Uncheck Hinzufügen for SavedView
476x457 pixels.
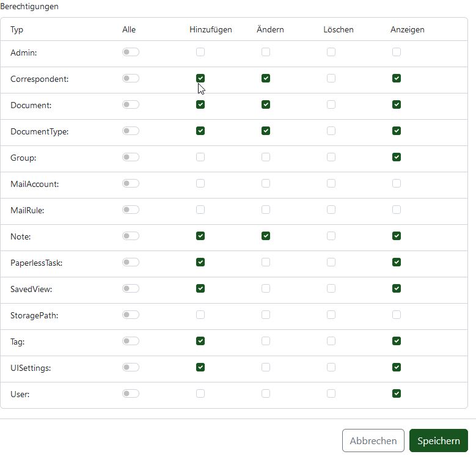point(200,288)
